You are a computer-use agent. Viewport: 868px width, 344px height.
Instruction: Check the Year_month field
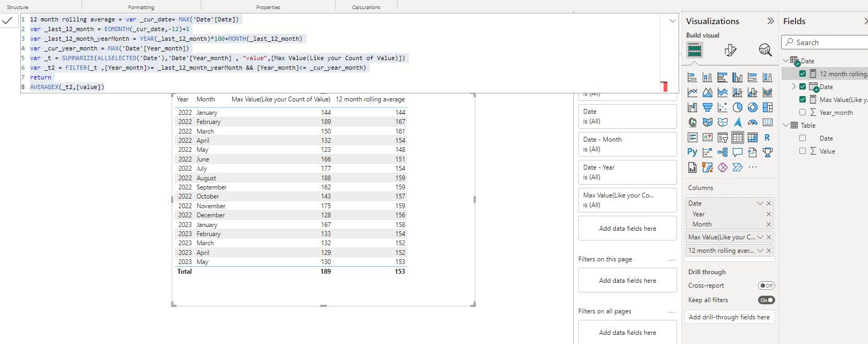(803, 112)
